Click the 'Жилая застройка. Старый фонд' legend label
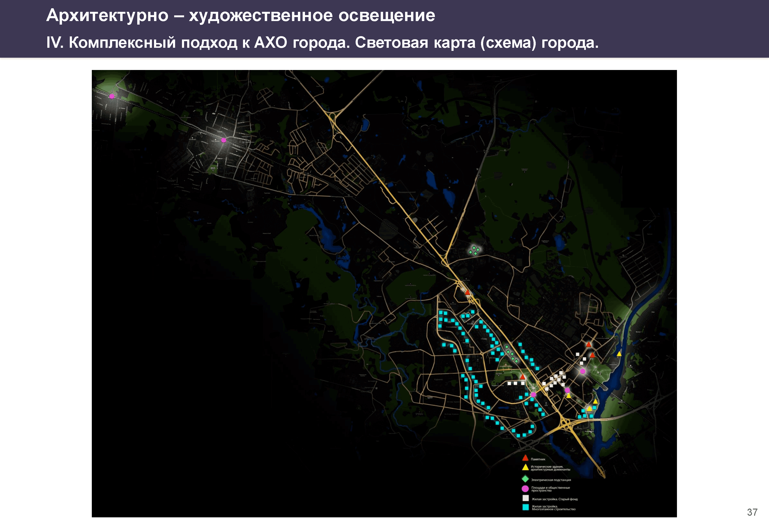The width and height of the screenshot is (769, 532). (555, 499)
